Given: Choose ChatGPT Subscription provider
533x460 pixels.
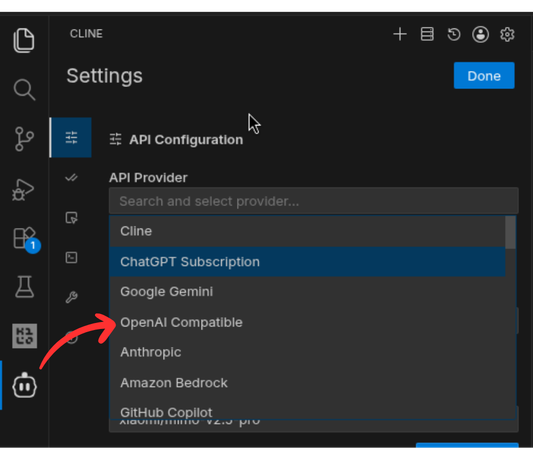Looking at the screenshot, I should click(307, 262).
